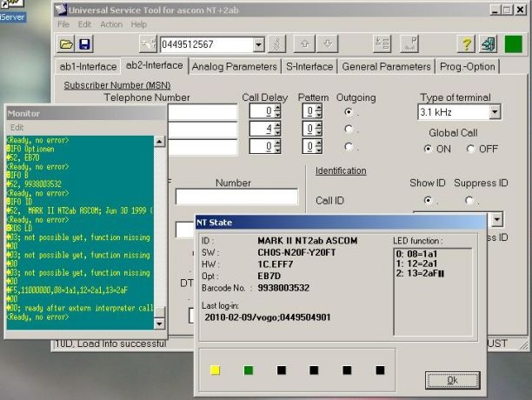Select the first Outgoing radio button
This screenshot has height=400, width=532.
coord(349,112)
